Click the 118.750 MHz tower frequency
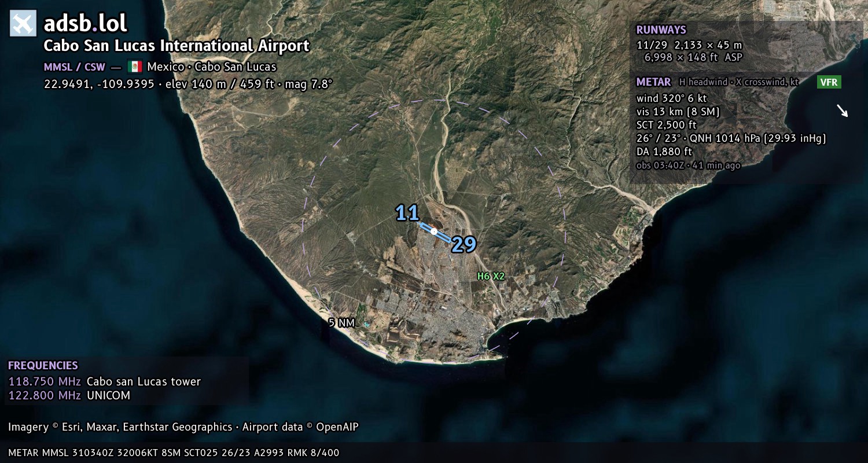This screenshot has width=868, height=463. [104, 382]
